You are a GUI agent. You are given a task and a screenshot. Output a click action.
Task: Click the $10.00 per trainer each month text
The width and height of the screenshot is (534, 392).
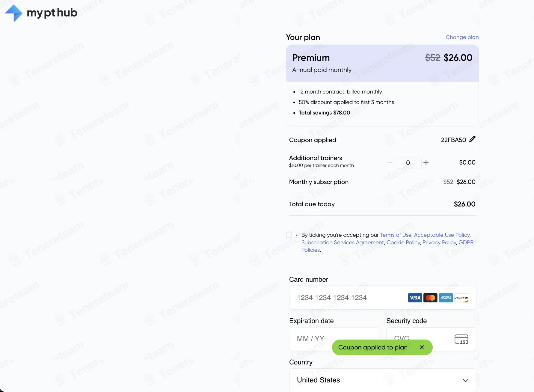click(x=321, y=165)
